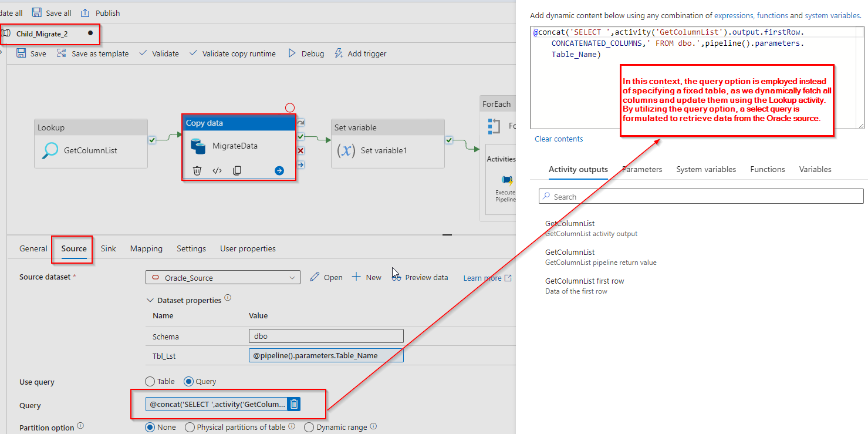This screenshot has height=434, width=868.
Task: Click the blue arrow on MigrateData activity
Action: pyautogui.click(x=279, y=170)
